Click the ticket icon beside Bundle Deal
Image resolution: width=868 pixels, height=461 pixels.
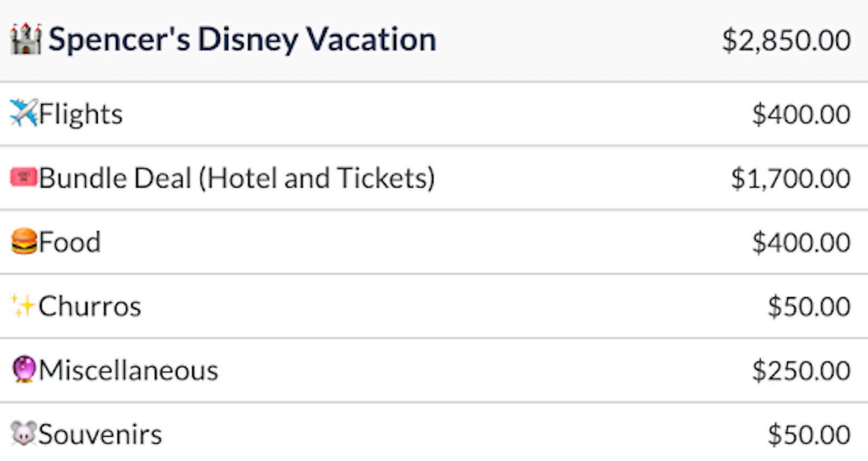tap(24, 177)
